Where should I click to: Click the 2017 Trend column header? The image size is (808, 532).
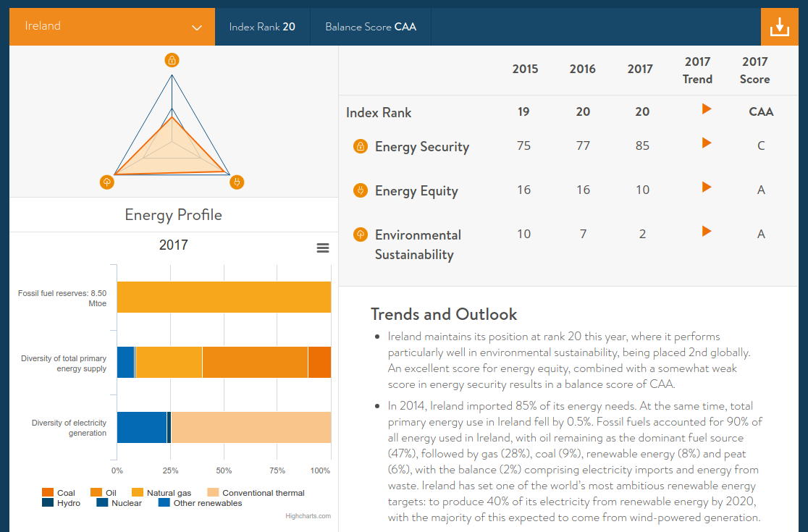click(x=697, y=70)
